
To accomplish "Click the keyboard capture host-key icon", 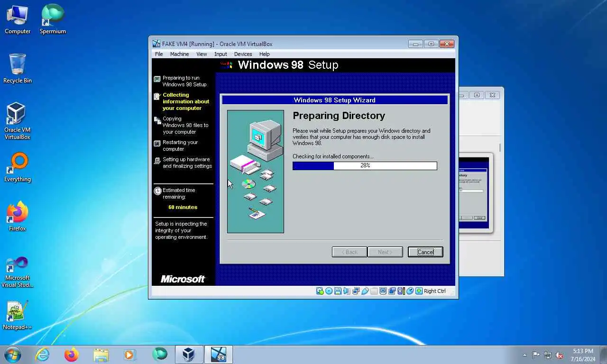I will (419, 291).
